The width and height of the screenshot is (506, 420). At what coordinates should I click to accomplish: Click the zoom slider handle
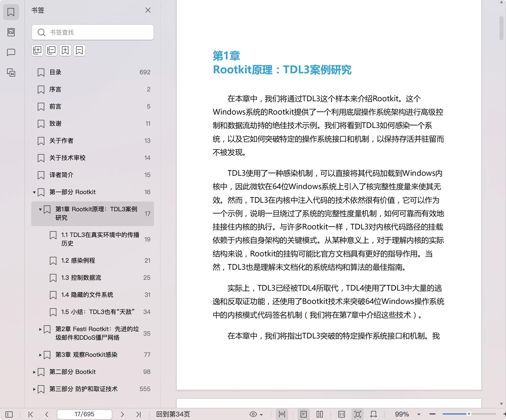point(469,414)
